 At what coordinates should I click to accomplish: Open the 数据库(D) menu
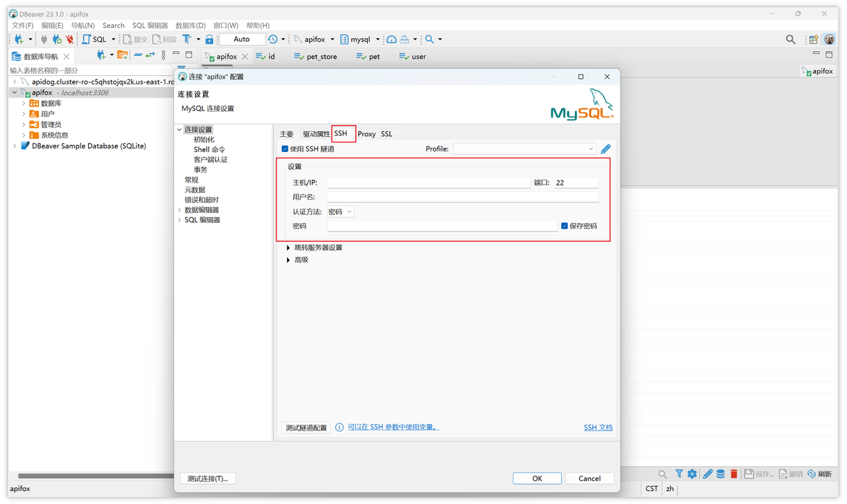pyautogui.click(x=191, y=25)
